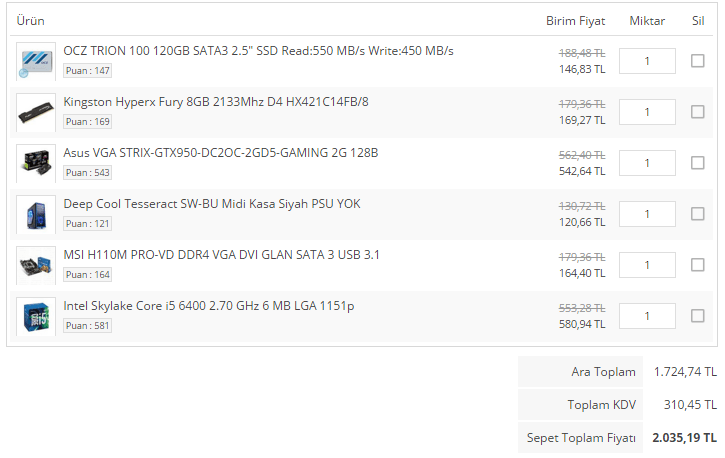Tick the delete checkbox for Intel i5 6400
725x458 pixels.
(x=698, y=316)
